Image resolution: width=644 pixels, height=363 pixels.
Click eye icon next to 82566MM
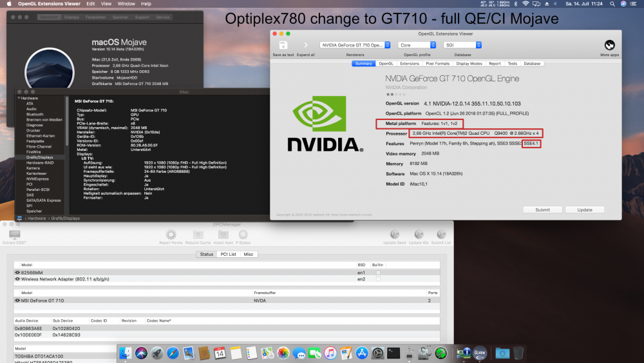click(x=17, y=272)
